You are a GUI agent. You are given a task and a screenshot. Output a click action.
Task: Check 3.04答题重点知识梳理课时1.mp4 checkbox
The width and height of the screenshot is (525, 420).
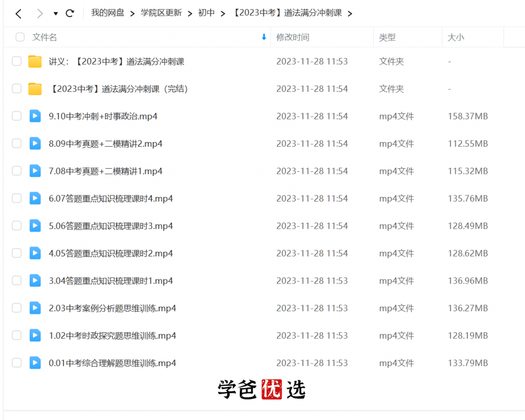(17, 281)
